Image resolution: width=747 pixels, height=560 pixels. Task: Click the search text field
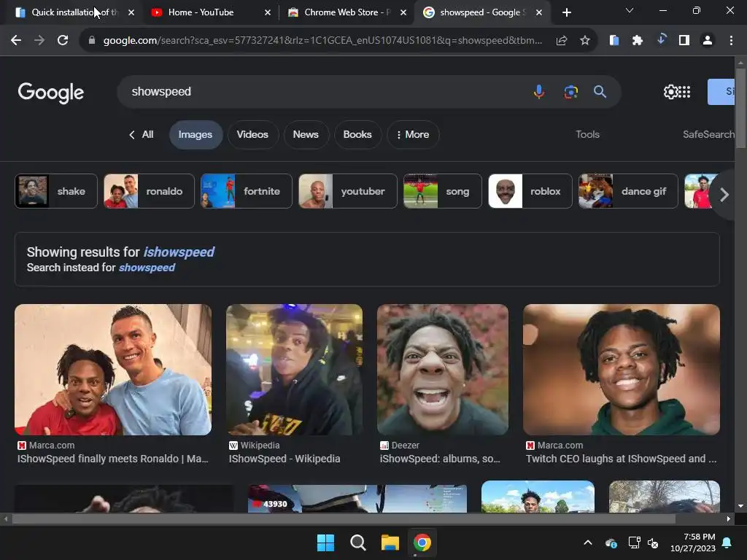pyautogui.click(x=324, y=91)
